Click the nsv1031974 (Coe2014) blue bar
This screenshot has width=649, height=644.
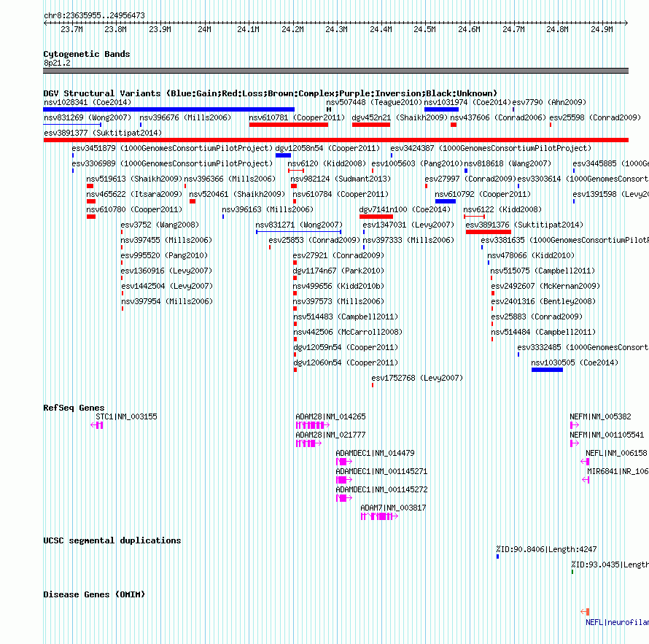click(441, 109)
